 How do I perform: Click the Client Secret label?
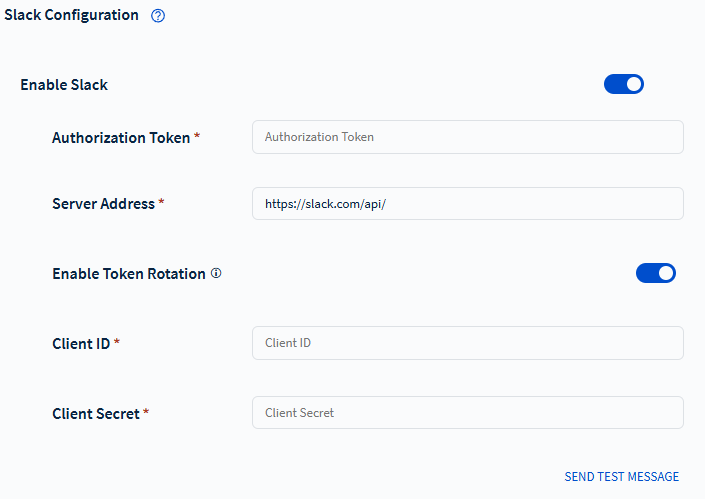(96, 414)
